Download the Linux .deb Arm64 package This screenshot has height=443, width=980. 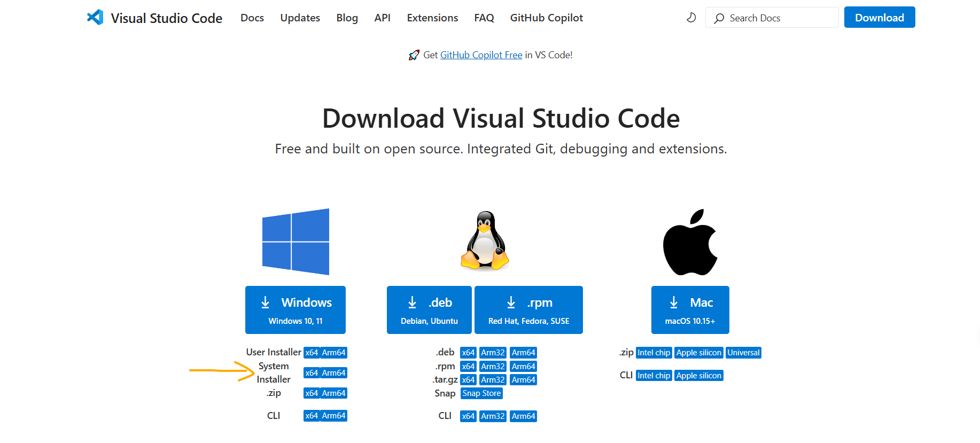pyautogui.click(x=523, y=353)
